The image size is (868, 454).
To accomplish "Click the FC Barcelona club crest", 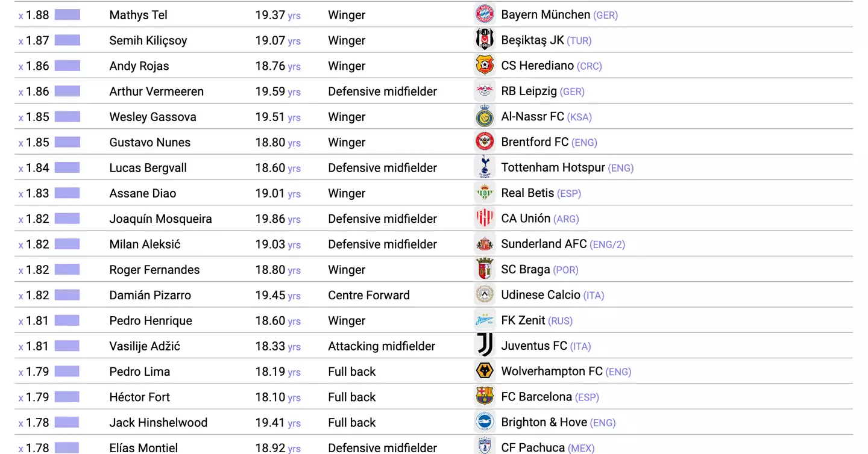I will [485, 396].
